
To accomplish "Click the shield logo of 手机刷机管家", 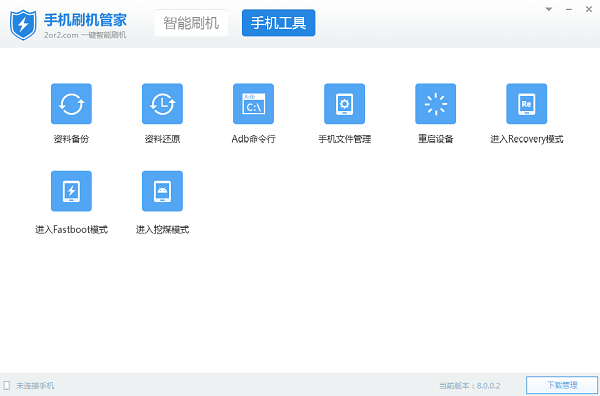I will [x=23, y=25].
